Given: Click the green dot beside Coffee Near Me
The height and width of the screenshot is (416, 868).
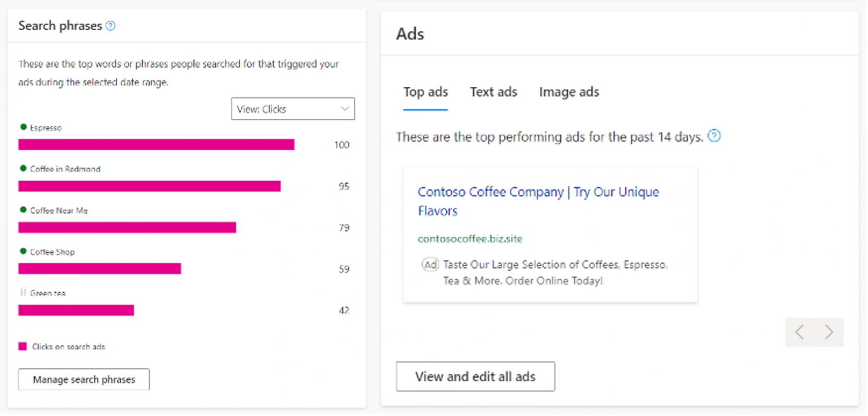Looking at the screenshot, I should pyautogui.click(x=23, y=210).
